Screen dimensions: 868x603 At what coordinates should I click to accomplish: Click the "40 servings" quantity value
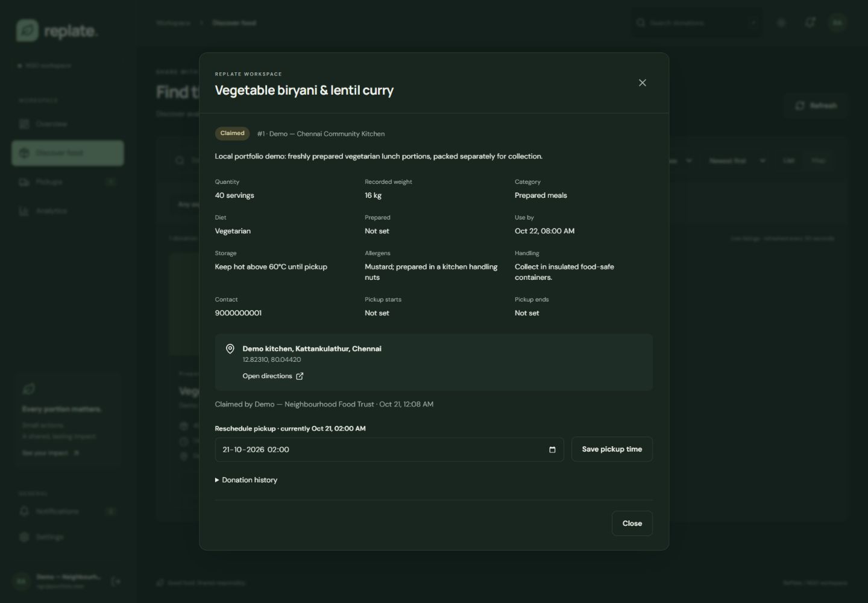point(234,195)
